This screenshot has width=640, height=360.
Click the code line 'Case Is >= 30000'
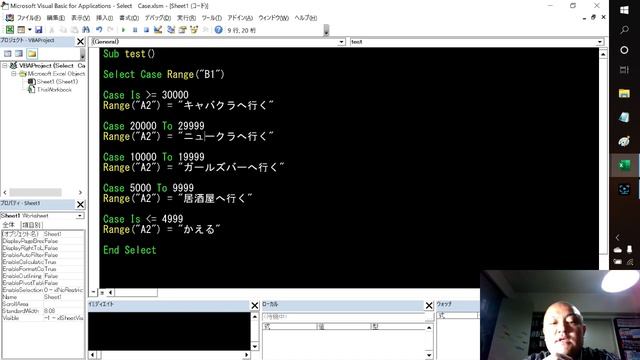[x=146, y=95]
